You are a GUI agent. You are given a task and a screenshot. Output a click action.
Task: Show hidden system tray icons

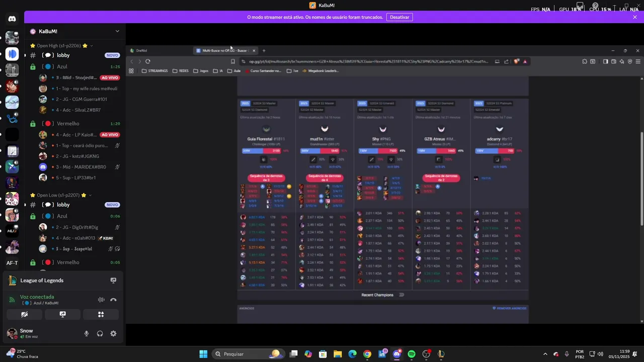(x=545, y=354)
